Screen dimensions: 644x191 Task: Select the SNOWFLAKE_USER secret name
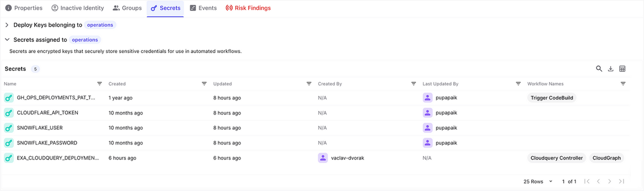[40, 128]
